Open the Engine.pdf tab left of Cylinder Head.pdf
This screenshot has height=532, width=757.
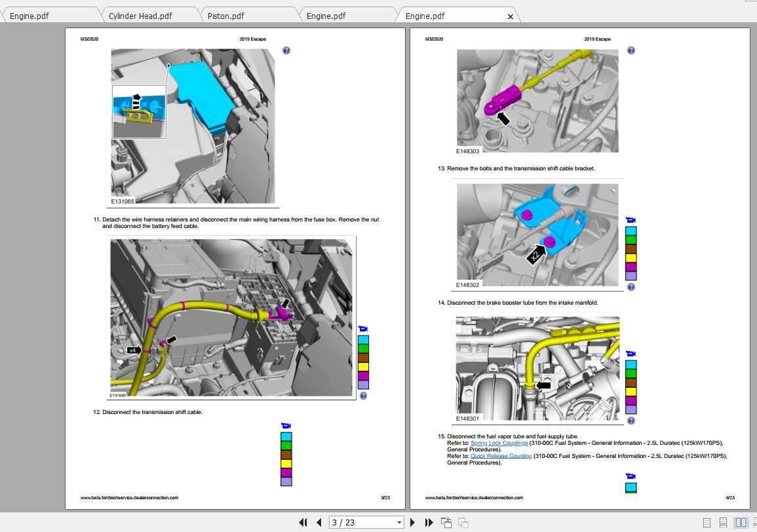(29, 16)
